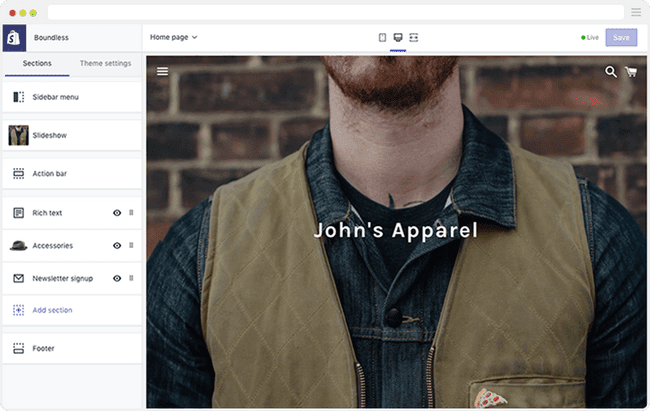Switch to fullscreen preview icon
This screenshot has width=650, height=411.
coord(414,38)
